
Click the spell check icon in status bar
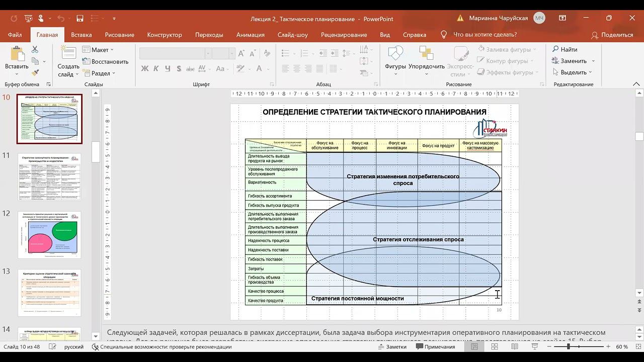click(x=52, y=347)
